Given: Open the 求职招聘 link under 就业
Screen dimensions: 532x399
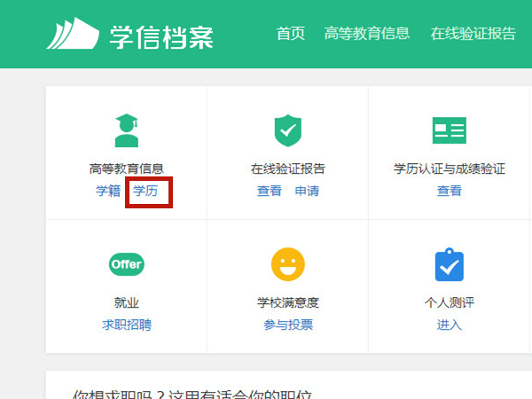Looking at the screenshot, I should [x=127, y=325].
